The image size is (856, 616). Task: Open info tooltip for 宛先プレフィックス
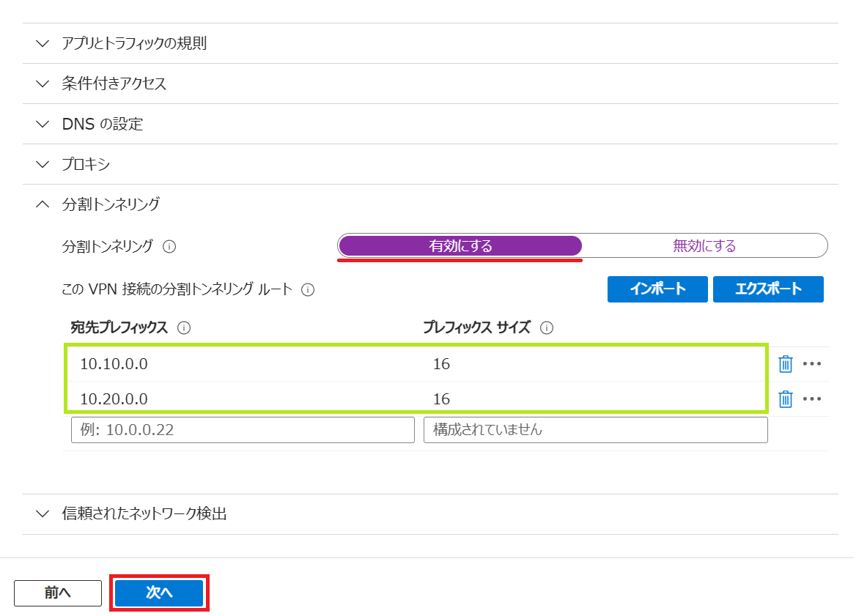point(184,328)
